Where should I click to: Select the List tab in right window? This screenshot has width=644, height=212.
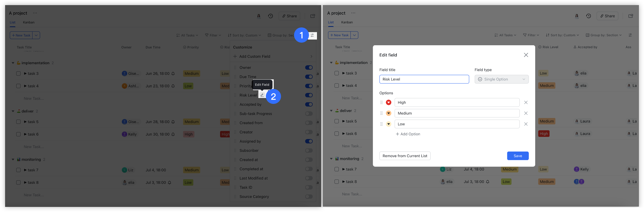[x=331, y=22]
